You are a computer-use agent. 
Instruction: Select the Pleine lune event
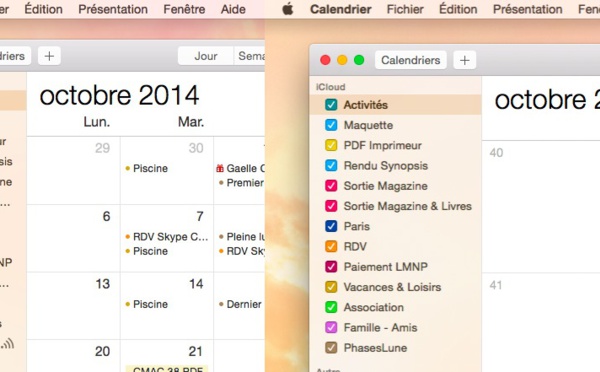241,237
